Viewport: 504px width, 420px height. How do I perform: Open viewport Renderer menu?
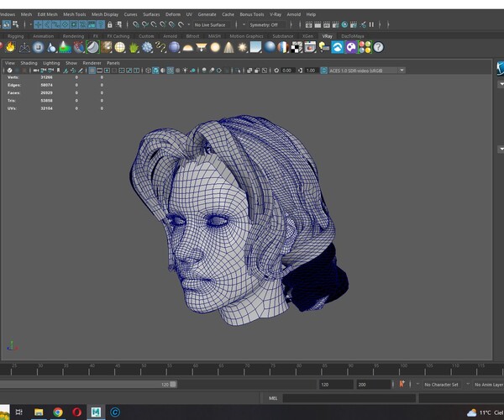(92, 63)
